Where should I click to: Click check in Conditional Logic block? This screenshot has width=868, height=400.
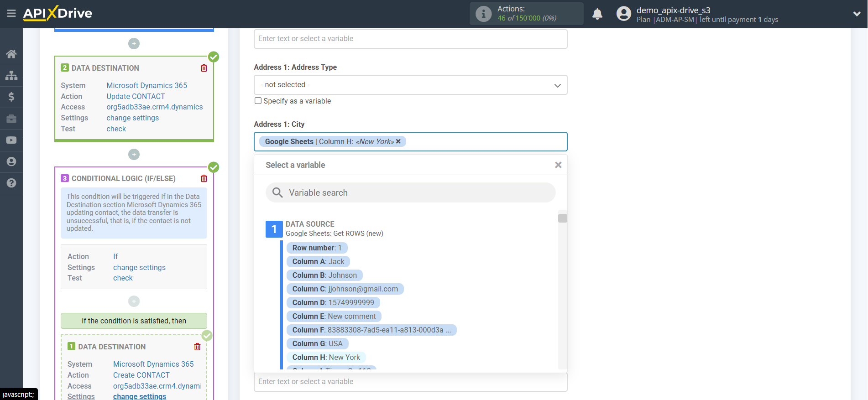(123, 278)
